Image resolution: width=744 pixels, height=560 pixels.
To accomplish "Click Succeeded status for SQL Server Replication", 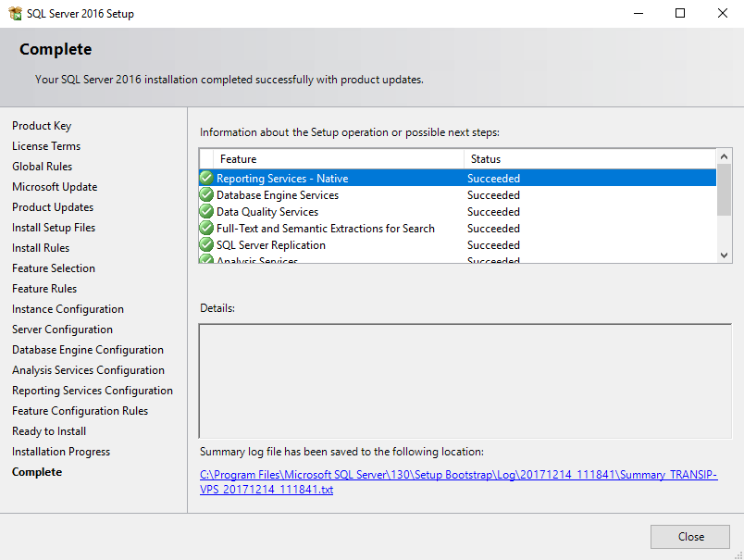I will click(x=493, y=245).
